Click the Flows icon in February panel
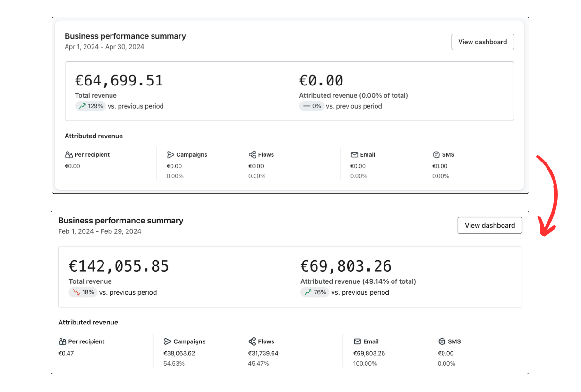 click(252, 341)
